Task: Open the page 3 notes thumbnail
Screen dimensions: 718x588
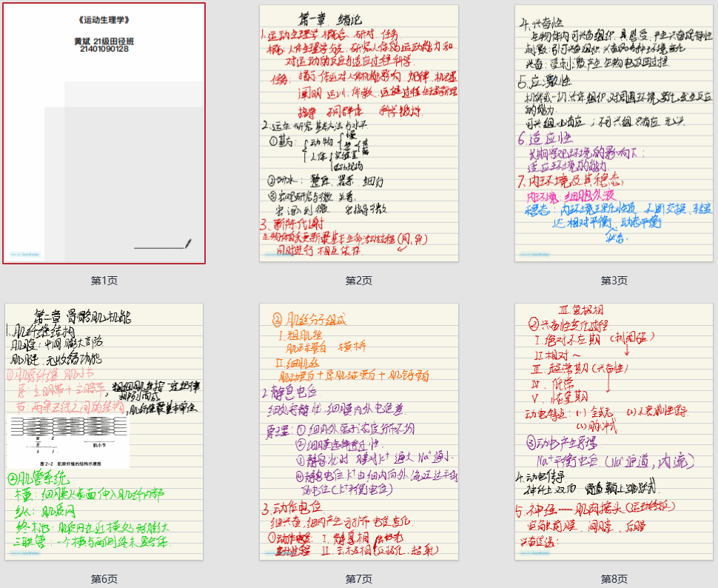Action: (x=614, y=133)
